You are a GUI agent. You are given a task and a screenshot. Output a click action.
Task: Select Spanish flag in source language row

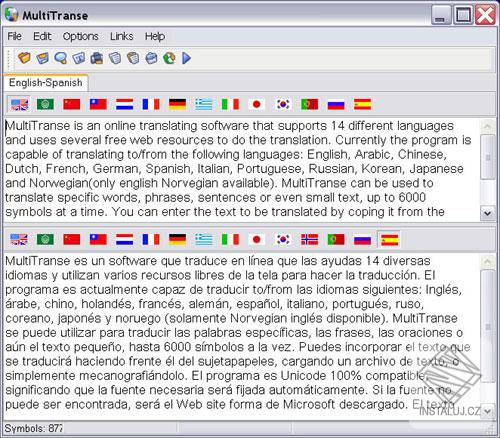(x=362, y=104)
